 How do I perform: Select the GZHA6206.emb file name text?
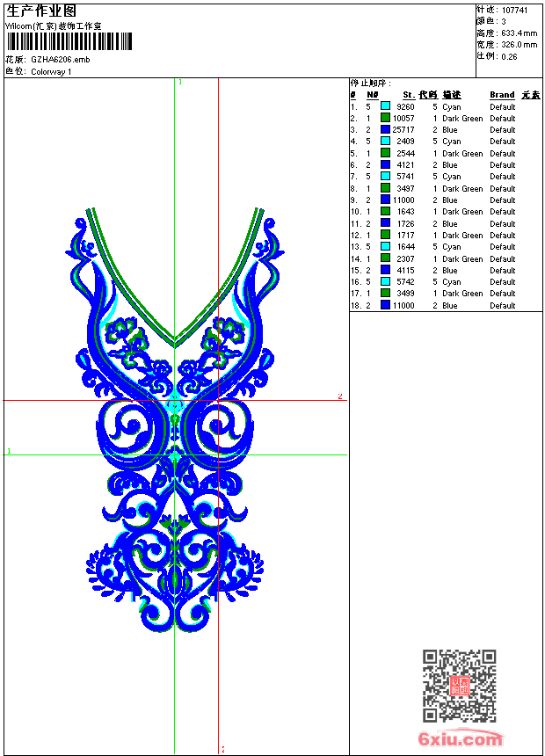[61, 60]
